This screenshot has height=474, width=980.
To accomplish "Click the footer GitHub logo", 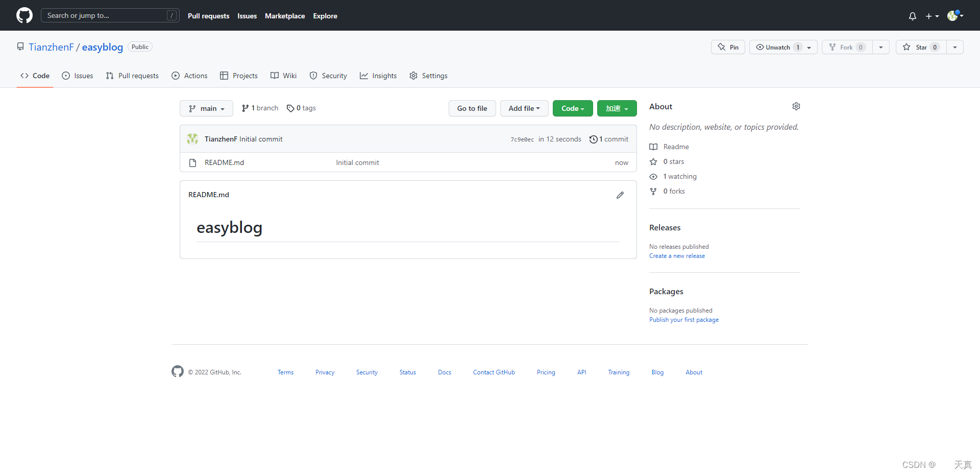I will (x=178, y=371).
